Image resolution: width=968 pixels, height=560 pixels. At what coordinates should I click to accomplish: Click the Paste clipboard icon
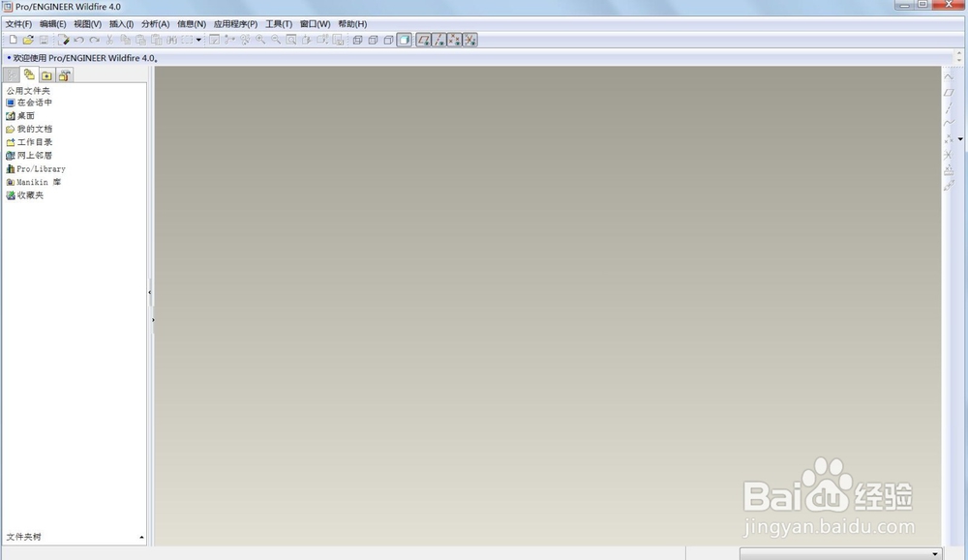[x=140, y=40]
